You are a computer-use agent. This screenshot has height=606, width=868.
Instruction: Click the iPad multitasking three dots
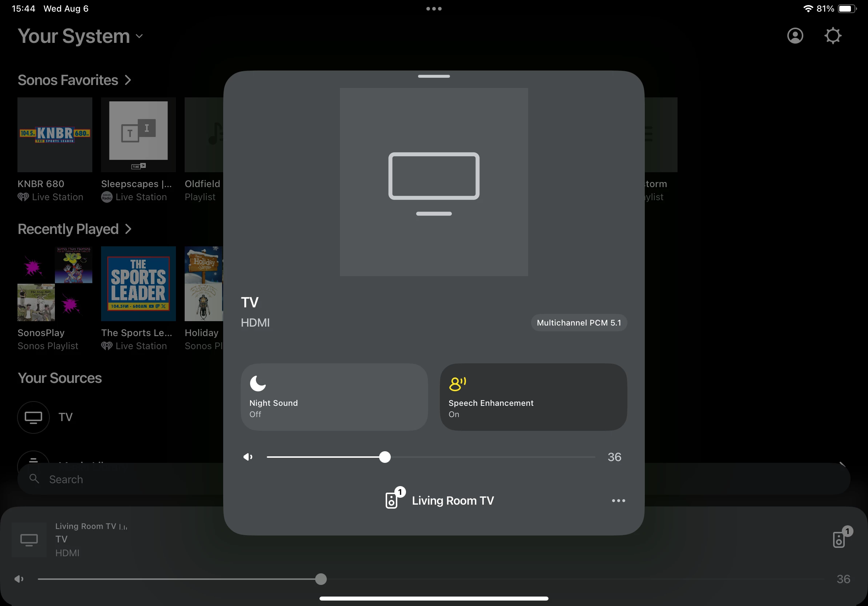pos(434,9)
